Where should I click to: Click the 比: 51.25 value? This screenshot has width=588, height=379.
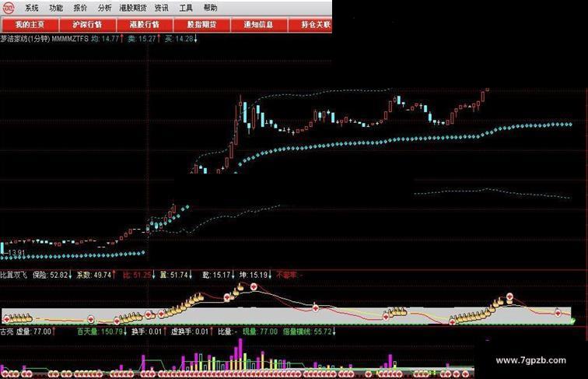click(x=138, y=275)
